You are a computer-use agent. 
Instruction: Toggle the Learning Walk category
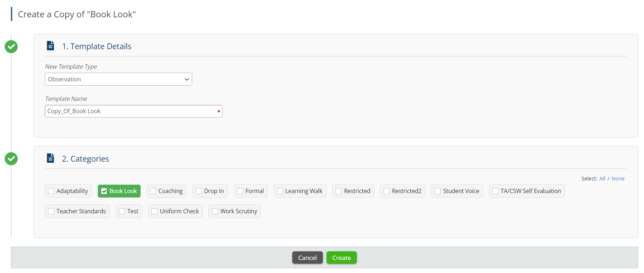coord(280,191)
